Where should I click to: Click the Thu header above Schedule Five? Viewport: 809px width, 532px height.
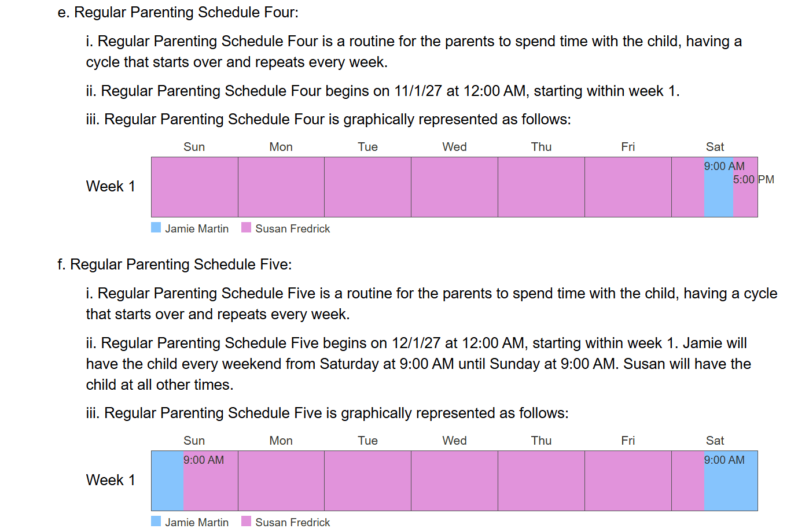(x=541, y=441)
